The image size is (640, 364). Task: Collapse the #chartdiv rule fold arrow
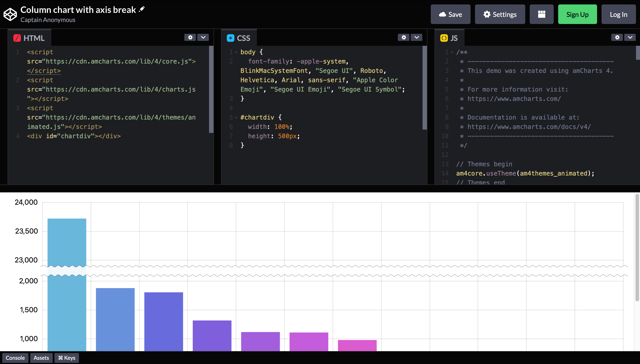click(x=236, y=118)
